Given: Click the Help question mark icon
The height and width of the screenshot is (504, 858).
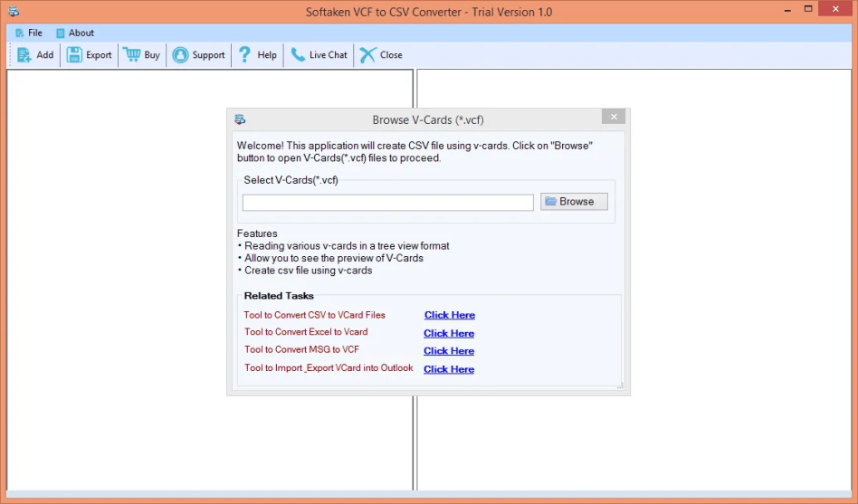Looking at the screenshot, I should coord(244,54).
